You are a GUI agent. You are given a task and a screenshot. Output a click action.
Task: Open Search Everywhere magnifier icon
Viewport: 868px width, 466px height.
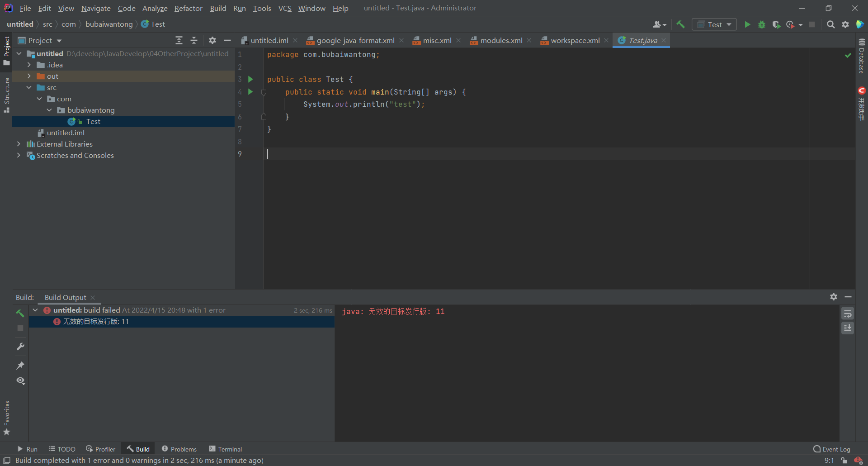(x=830, y=24)
